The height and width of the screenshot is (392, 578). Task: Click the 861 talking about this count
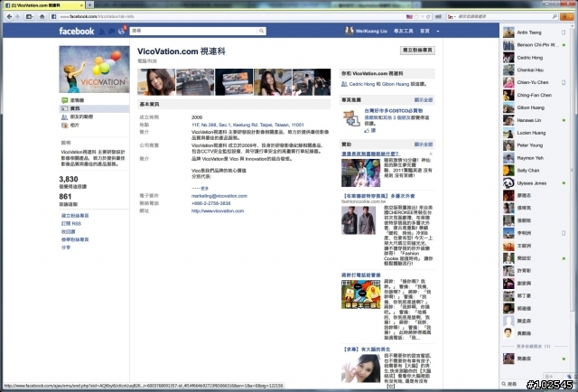coord(65,197)
